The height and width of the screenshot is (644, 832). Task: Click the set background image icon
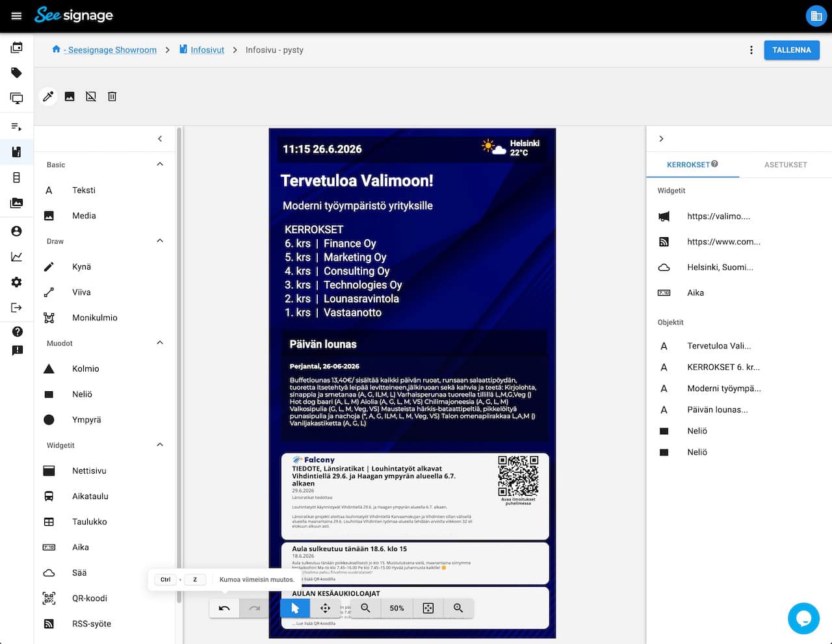70,96
